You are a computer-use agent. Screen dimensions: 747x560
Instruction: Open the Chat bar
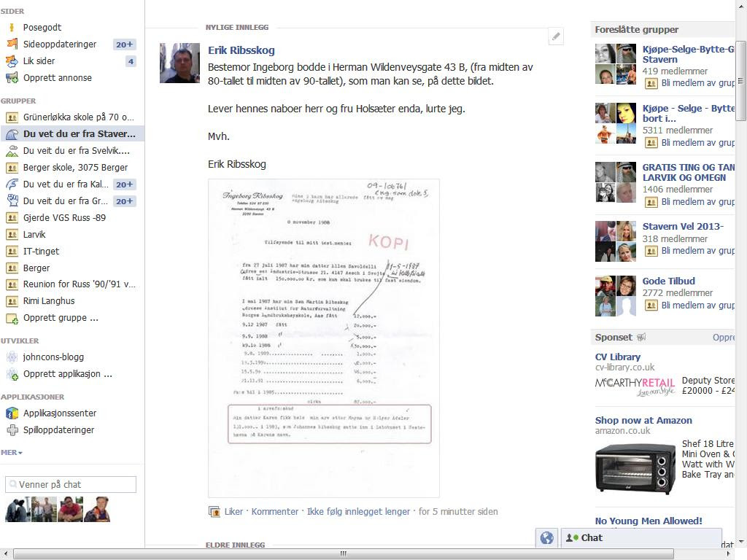(x=641, y=538)
